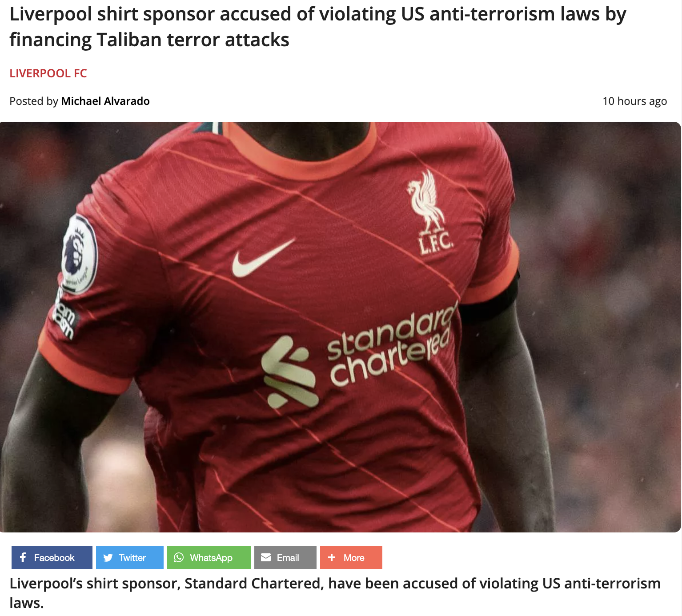682x616 pixels.
Task: Expand additional sharing options via 'More'
Action: 351,557
